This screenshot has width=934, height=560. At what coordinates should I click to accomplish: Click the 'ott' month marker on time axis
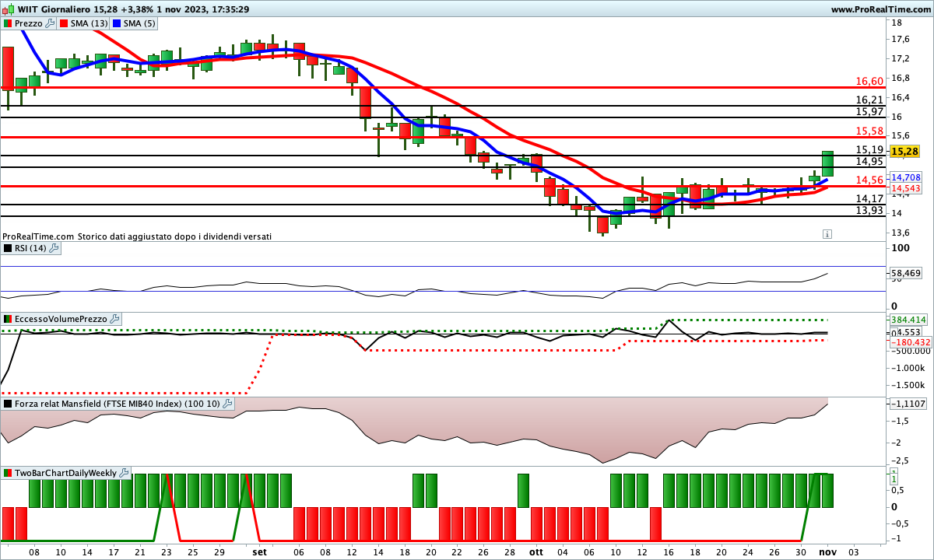tap(535, 551)
